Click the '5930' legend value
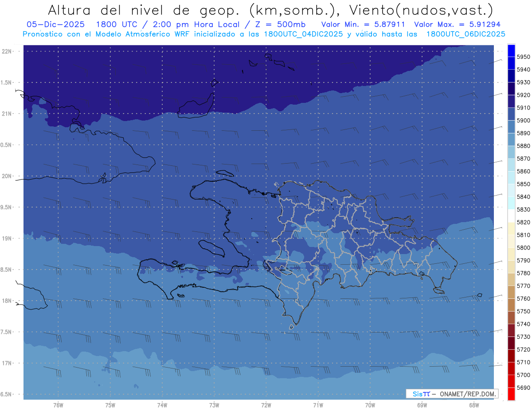Image resolution: width=532 pixels, height=411 pixels. pos(523,82)
